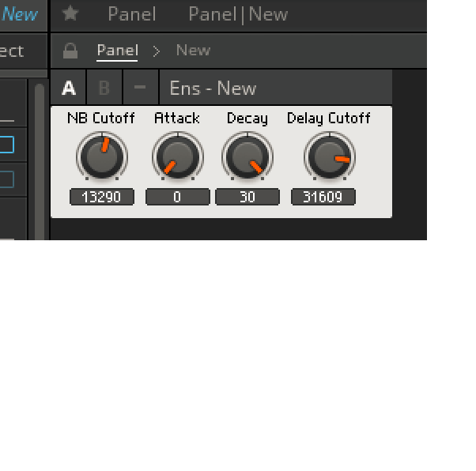The height and width of the screenshot is (471, 476).
Task: Open the Panel breadcrumb item
Action: (x=118, y=51)
